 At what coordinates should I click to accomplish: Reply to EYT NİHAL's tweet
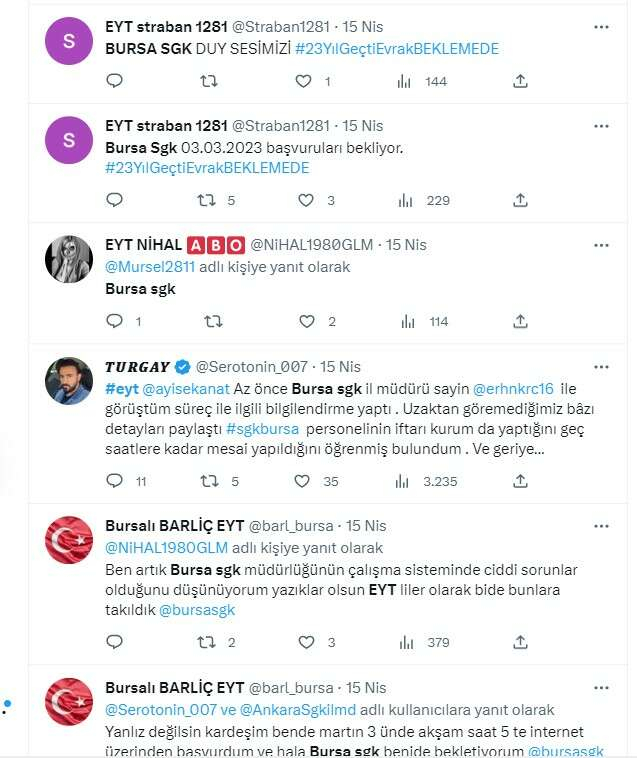pyautogui.click(x=114, y=321)
